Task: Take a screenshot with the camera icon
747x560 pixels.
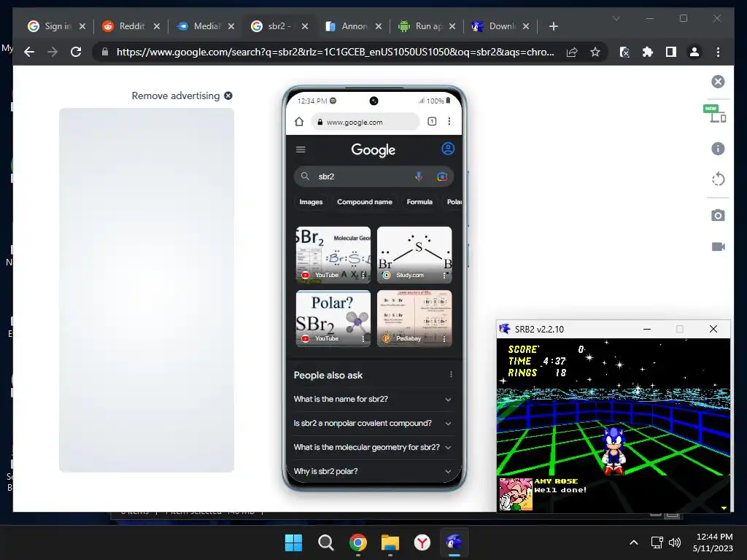Action: click(x=718, y=215)
